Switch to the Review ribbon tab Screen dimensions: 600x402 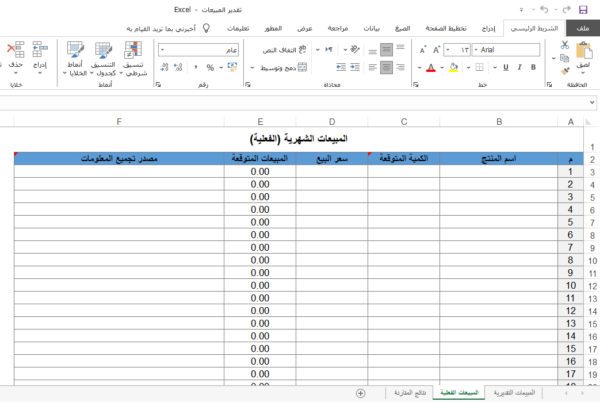click(x=338, y=28)
